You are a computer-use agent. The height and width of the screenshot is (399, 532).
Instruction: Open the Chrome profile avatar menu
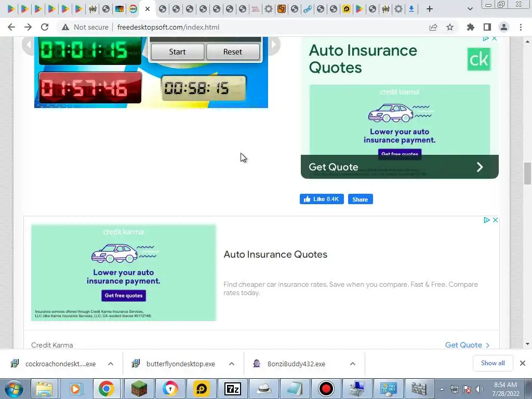pos(504,27)
